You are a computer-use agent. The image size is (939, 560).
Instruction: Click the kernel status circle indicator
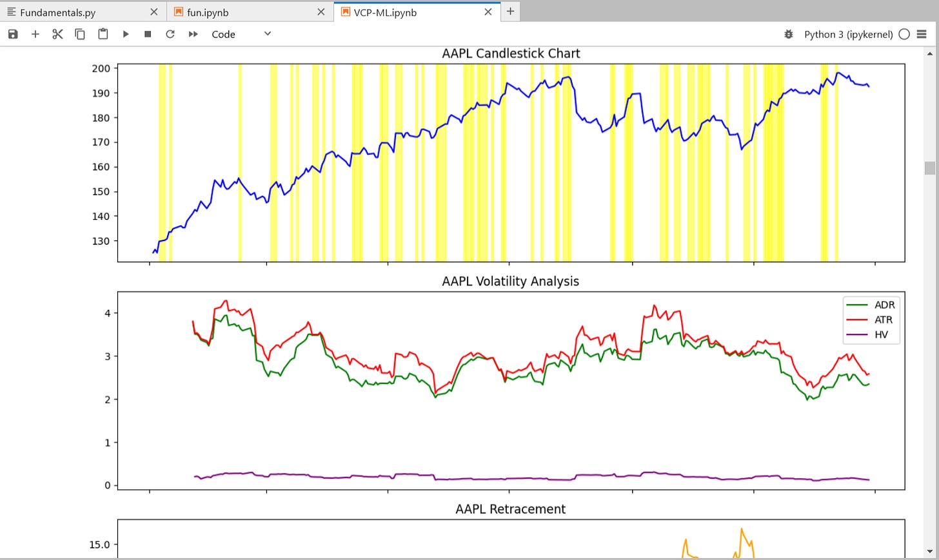[904, 34]
